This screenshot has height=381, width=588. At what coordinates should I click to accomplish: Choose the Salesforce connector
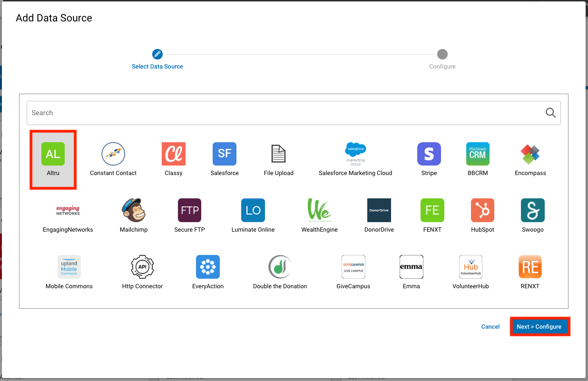click(x=224, y=154)
